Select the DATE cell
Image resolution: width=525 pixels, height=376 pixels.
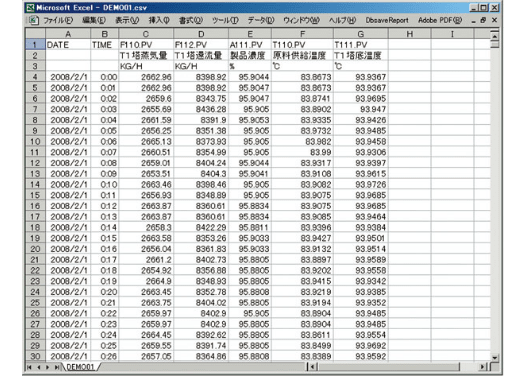(68, 45)
